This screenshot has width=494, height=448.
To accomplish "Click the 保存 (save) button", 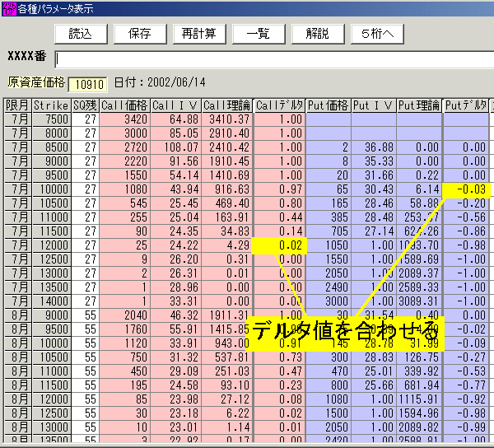I will tap(140, 34).
